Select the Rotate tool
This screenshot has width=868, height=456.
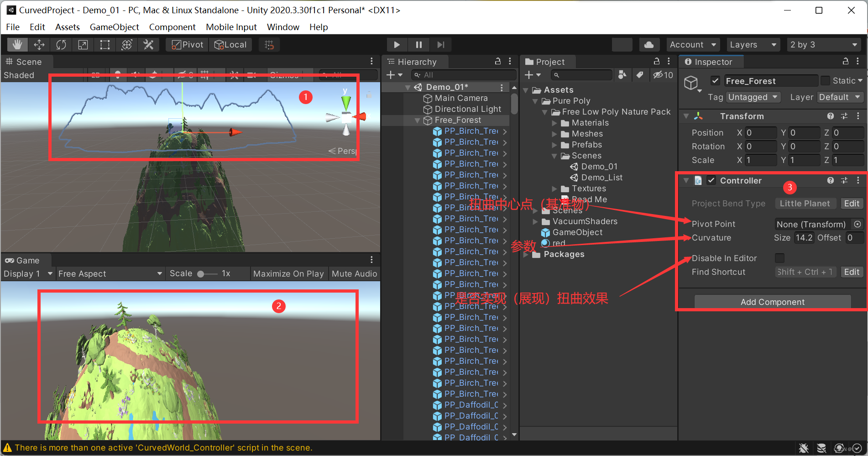61,44
